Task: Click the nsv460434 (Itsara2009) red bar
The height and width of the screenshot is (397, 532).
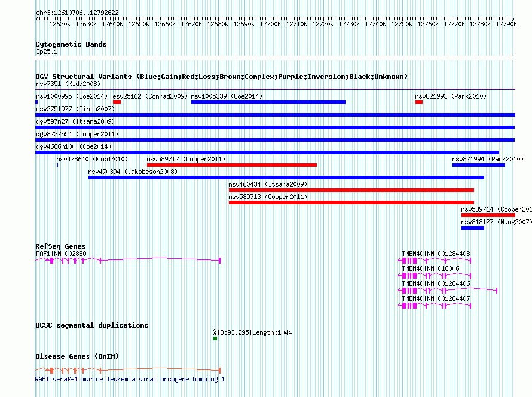Action: coord(351,190)
